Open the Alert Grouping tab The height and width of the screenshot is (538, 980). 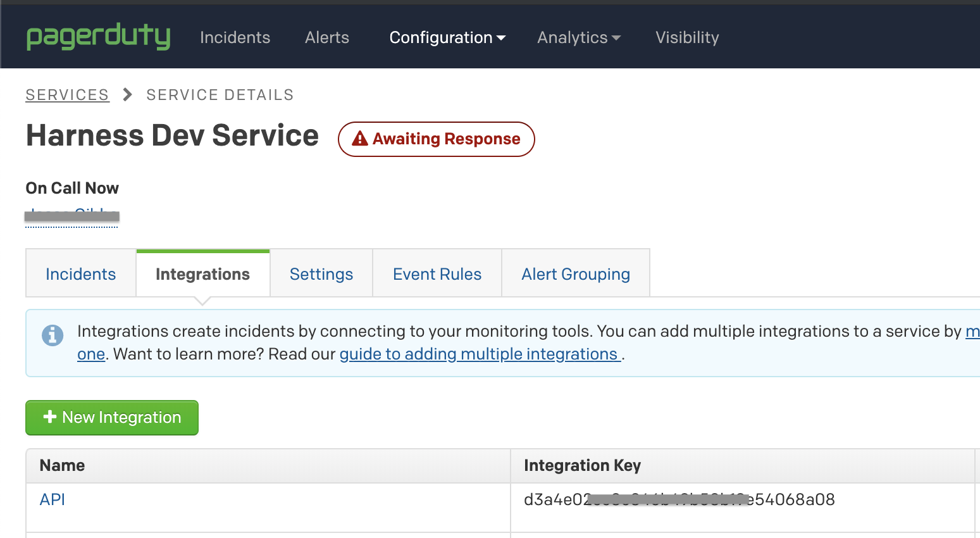tap(576, 274)
